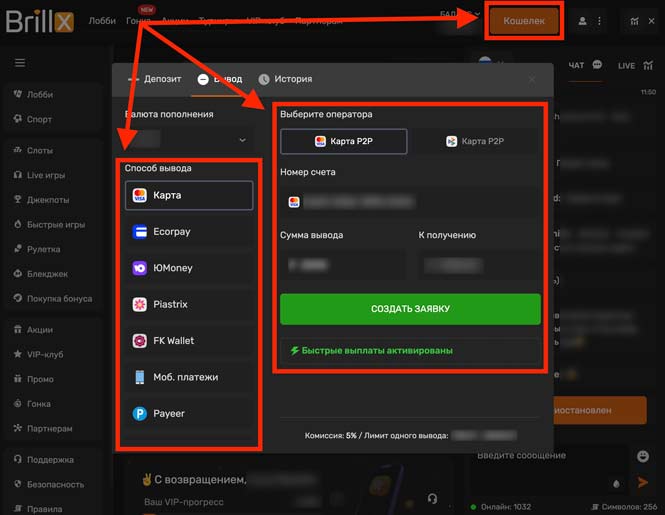The height and width of the screenshot is (515, 665).
Task: Select ЮMoney withdrawal method
Action: [189, 268]
